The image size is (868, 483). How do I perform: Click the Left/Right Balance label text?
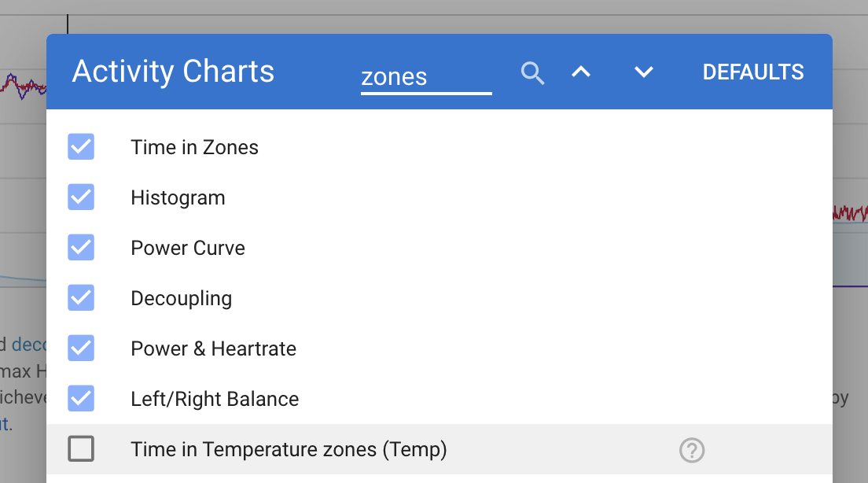pos(215,399)
